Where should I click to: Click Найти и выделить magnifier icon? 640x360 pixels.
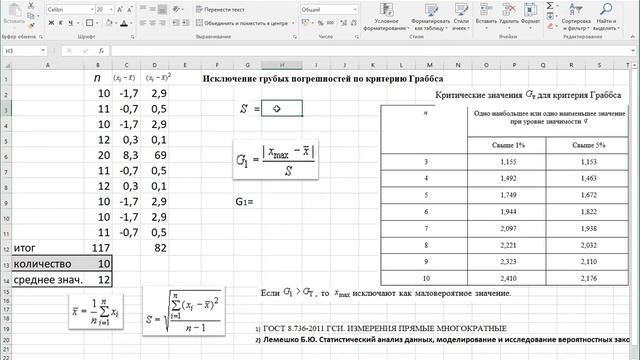[x=606, y=9]
